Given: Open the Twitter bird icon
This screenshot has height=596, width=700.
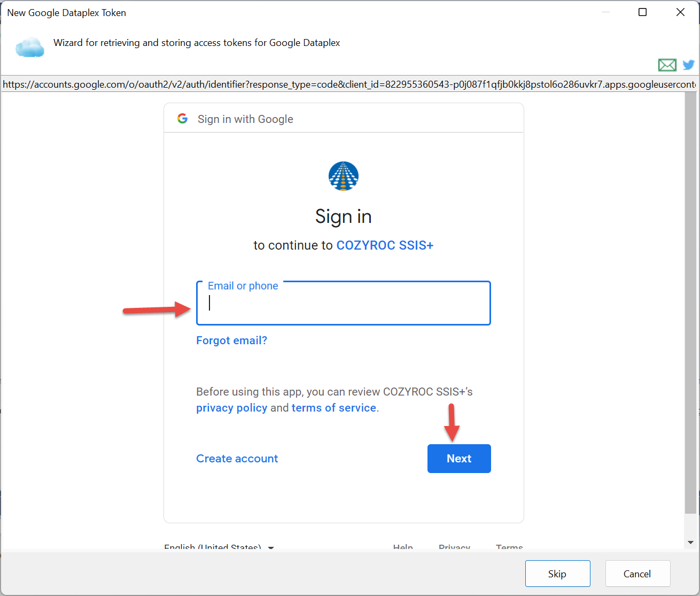Looking at the screenshot, I should [x=689, y=65].
